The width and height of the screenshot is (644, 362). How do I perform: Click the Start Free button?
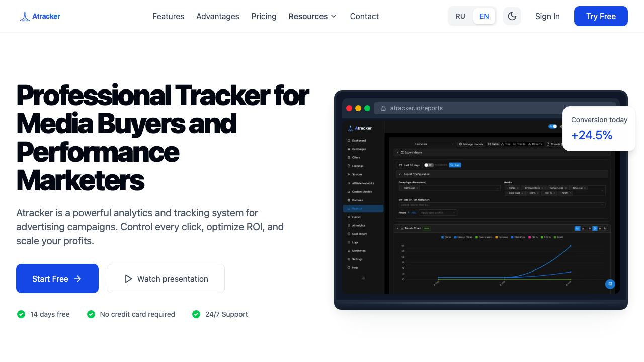pos(57,279)
